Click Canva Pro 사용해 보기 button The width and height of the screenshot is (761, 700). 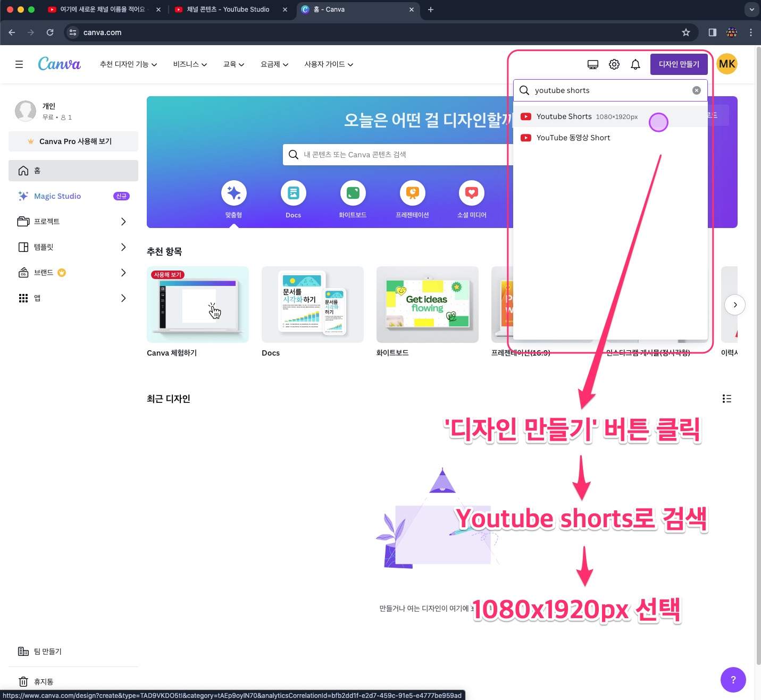pyautogui.click(x=73, y=141)
